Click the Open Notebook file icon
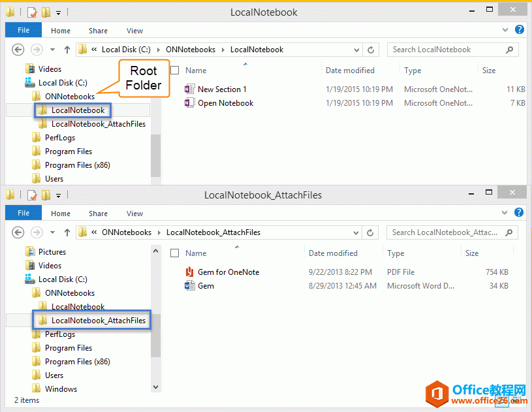The width and height of the screenshot is (532, 412). (189, 103)
